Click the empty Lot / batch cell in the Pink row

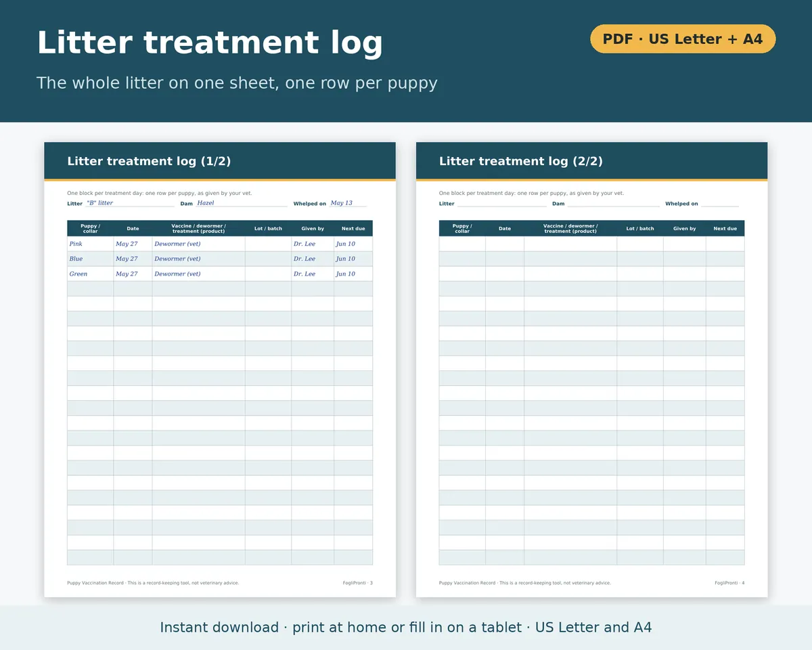pyautogui.click(x=268, y=244)
